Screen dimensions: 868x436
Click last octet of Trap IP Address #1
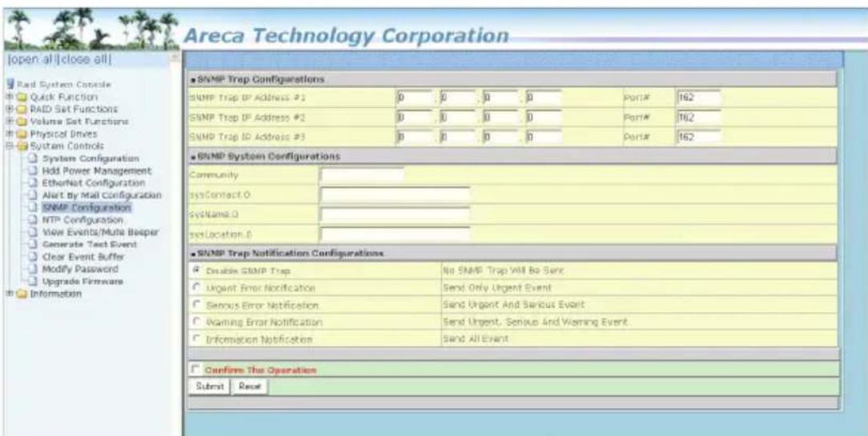(x=544, y=98)
